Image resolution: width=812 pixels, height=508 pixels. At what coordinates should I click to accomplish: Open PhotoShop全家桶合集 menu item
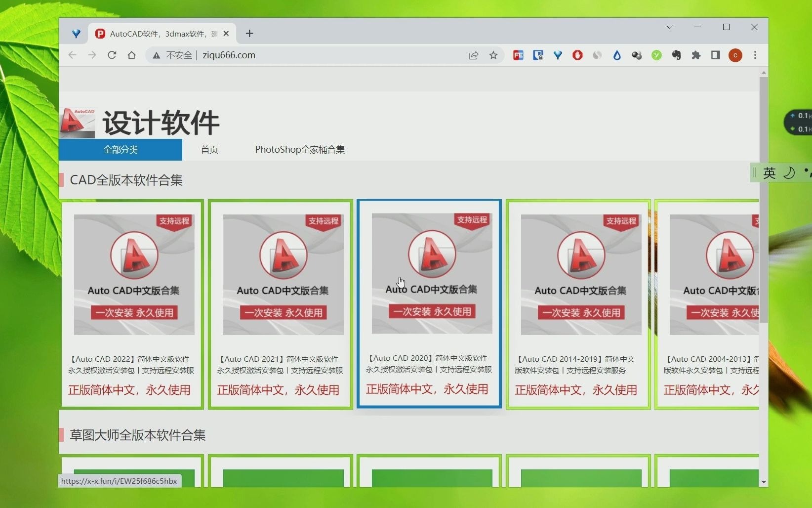click(x=300, y=150)
